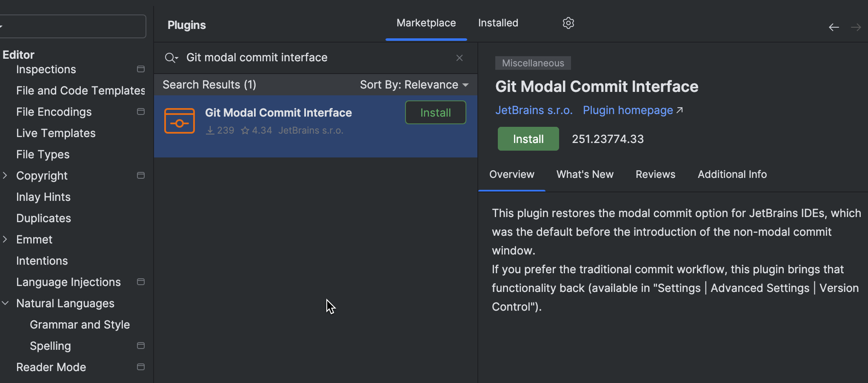
Task: Open the Sort By Relevance dropdown
Action: (x=414, y=85)
